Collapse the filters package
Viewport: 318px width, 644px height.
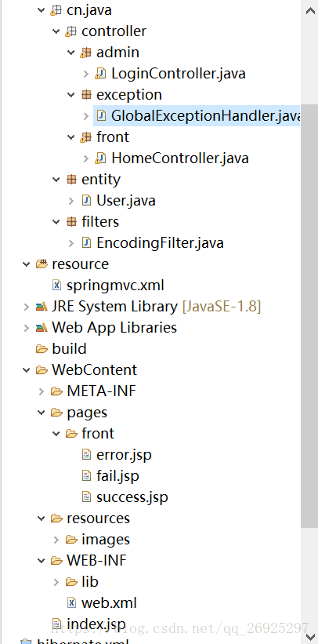coord(56,222)
